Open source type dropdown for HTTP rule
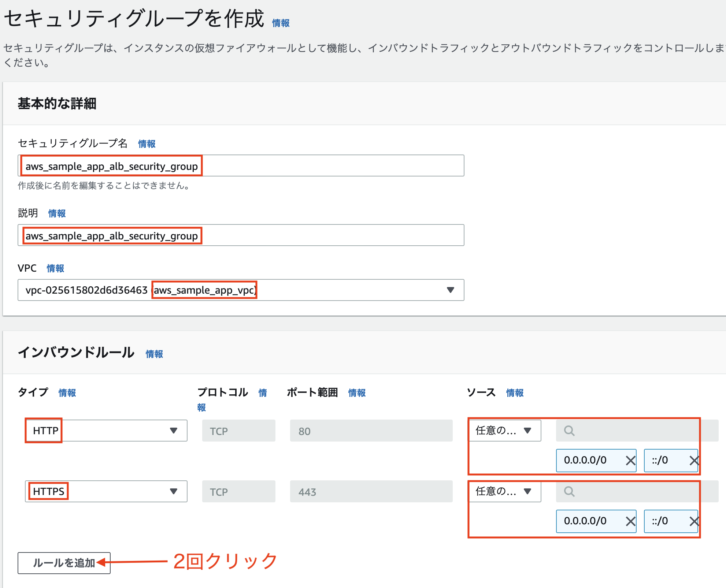This screenshot has width=726, height=588. pos(505,431)
